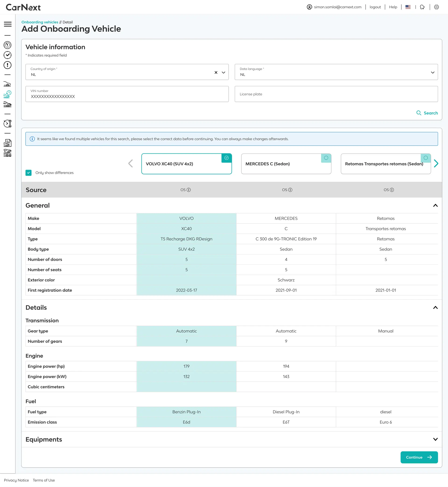The height and width of the screenshot is (487, 448).
Task: Click the 'Schwarz' exterior color cell
Action: coord(286,280)
